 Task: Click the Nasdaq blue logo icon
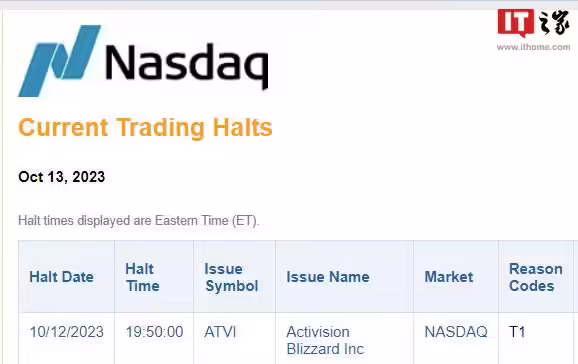[59, 61]
